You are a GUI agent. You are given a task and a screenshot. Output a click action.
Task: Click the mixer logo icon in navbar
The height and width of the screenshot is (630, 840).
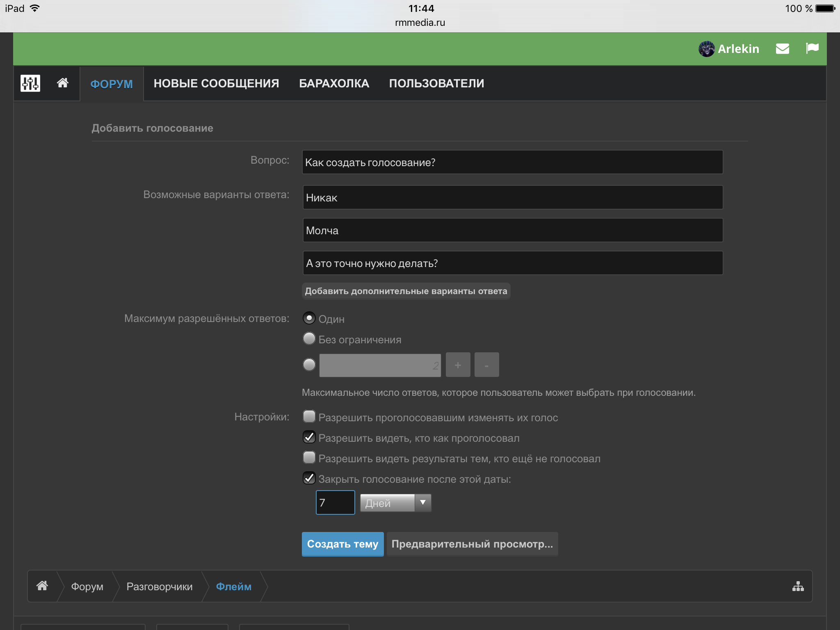30,83
